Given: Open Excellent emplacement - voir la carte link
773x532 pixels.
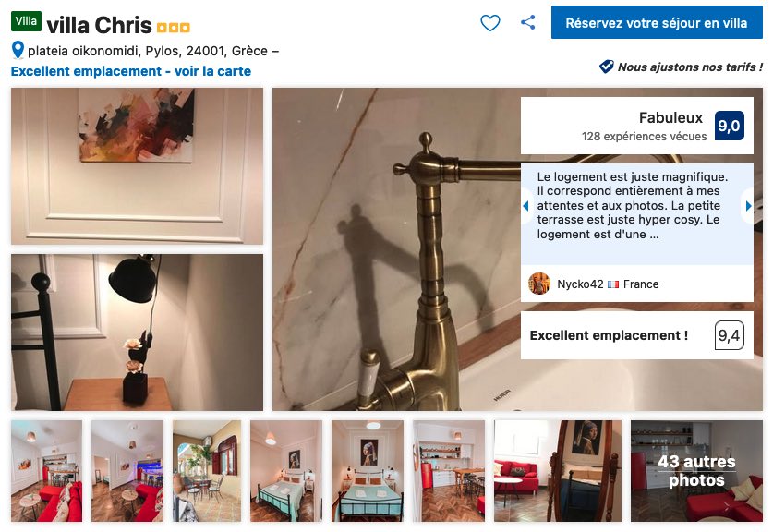Looking at the screenshot, I should click(130, 71).
